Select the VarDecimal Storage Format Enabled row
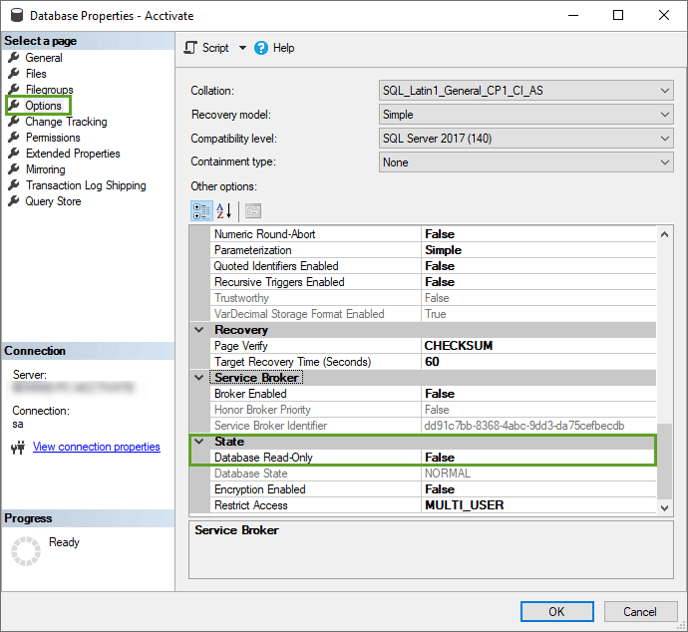The width and height of the screenshot is (688, 632). click(x=434, y=314)
